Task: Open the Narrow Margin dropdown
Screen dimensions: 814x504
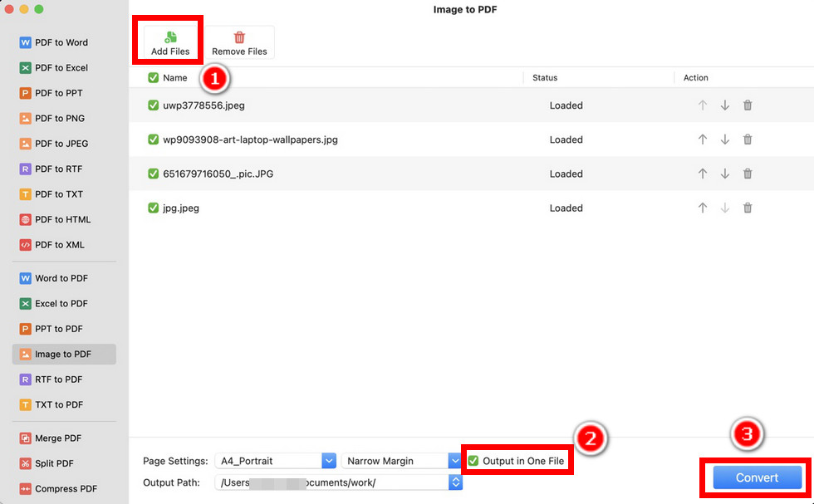Action: pos(455,460)
